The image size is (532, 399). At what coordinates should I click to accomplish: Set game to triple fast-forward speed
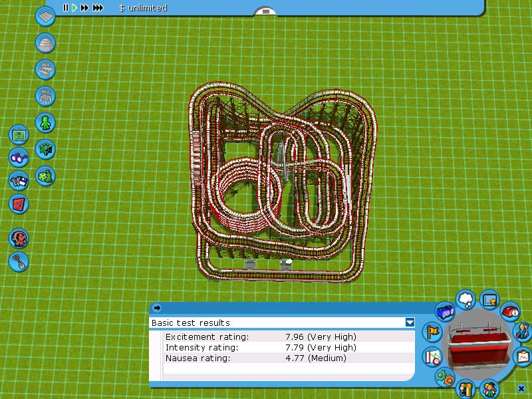coord(98,8)
